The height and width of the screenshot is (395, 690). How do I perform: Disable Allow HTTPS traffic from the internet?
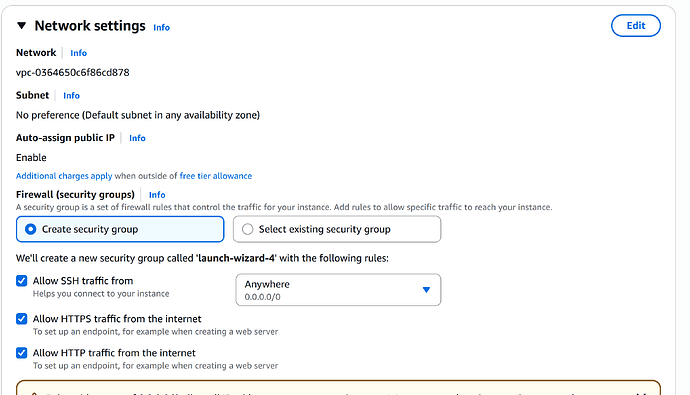click(22, 318)
